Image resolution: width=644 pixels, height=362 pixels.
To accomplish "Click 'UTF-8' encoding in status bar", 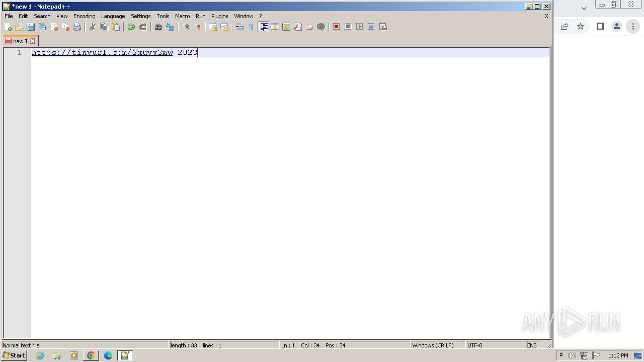I will click(x=475, y=345).
